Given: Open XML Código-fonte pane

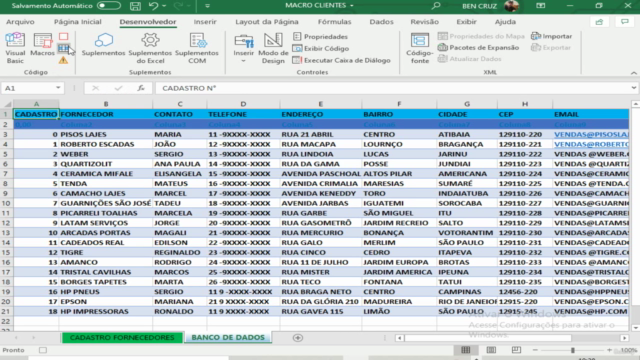Looking at the screenshot, I should 420,48.
